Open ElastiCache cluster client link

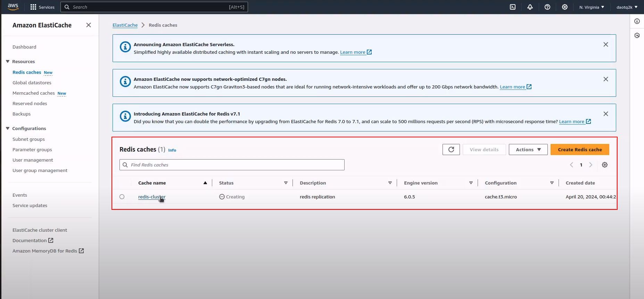pyautogui.click(x=40, y=230)
